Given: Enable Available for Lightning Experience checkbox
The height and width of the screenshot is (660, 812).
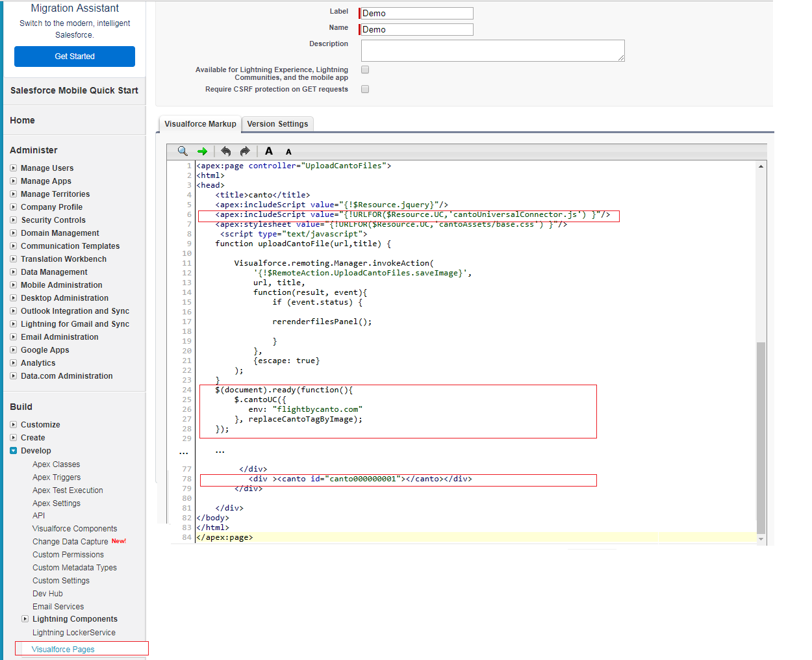Looking at the screenshot, I should point(365,70).
